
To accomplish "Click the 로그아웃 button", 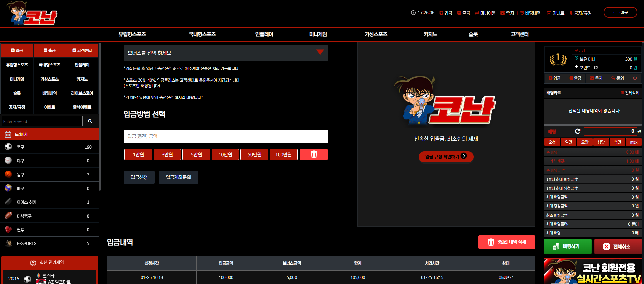I will tap(620, 12).
